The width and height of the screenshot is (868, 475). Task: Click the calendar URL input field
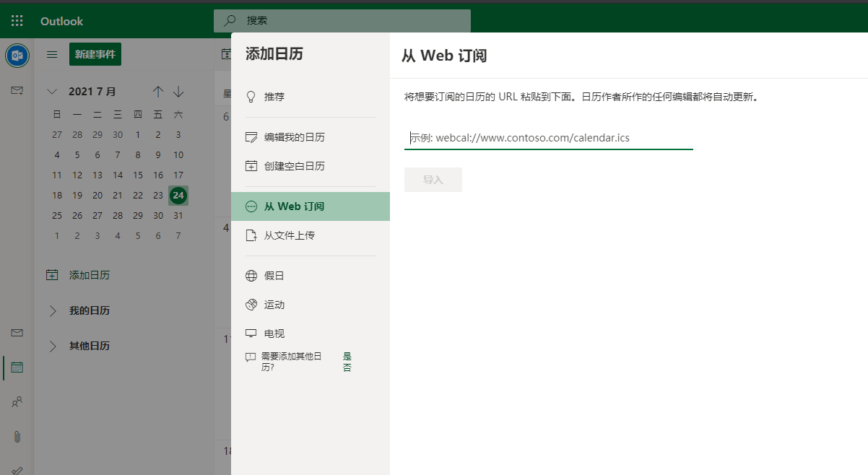tap(548, 137)
